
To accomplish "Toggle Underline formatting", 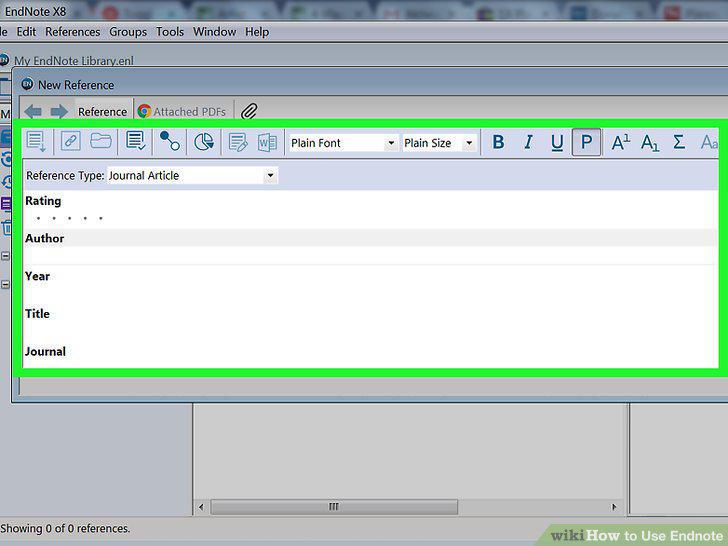I will 557,142.
